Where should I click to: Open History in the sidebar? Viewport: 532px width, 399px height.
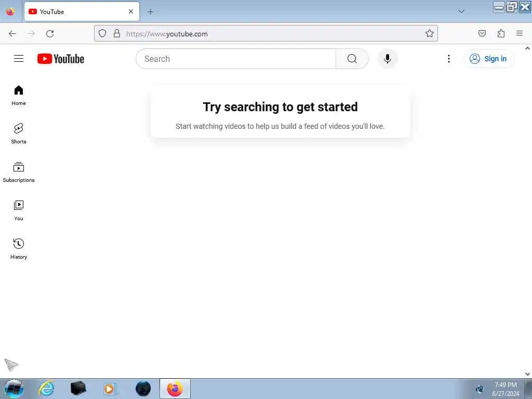click(19, 249)
